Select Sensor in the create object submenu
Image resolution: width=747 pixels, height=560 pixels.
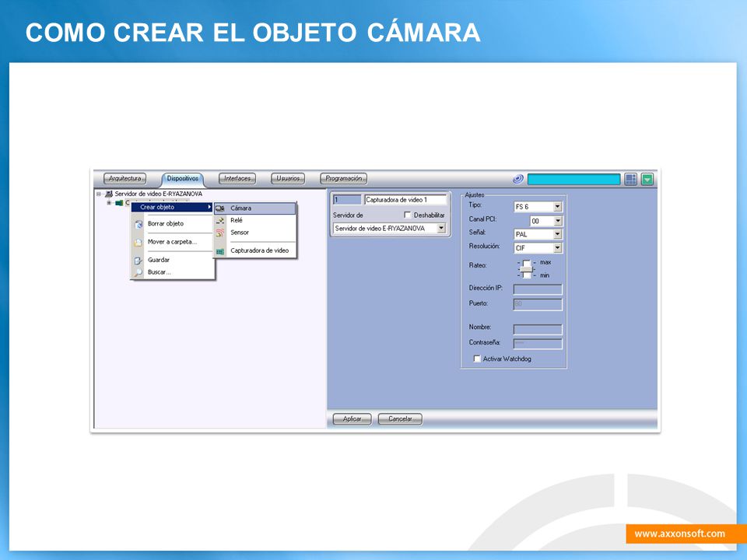[x=255, y=233]
